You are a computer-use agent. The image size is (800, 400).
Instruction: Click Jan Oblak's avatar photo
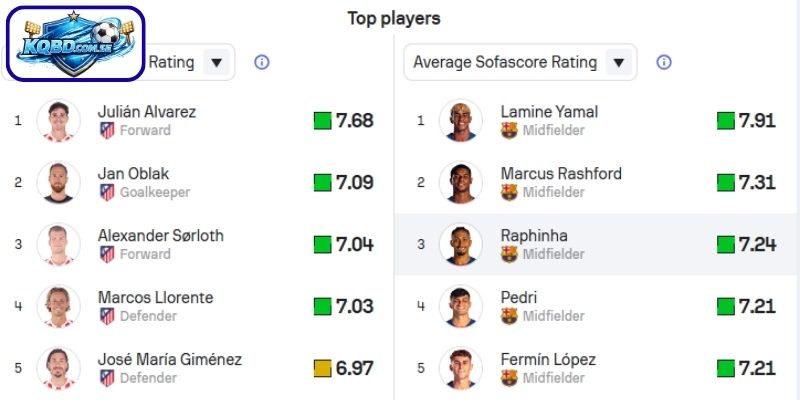tap(58, 182)
